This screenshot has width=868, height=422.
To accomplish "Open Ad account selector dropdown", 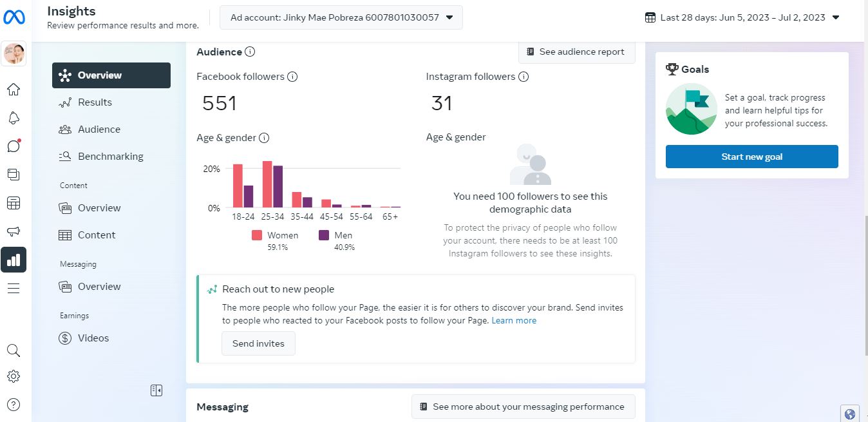I will pos(341,17).
